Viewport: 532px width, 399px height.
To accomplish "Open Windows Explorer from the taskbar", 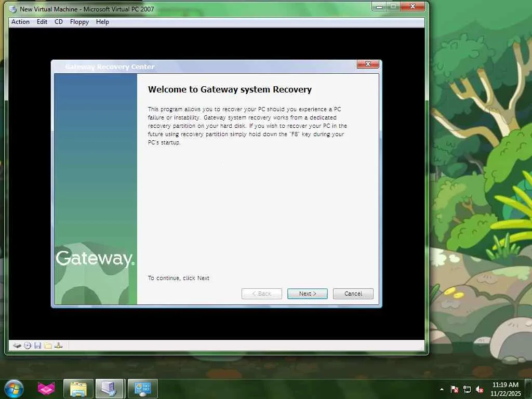I will click(x=78, y=389).
